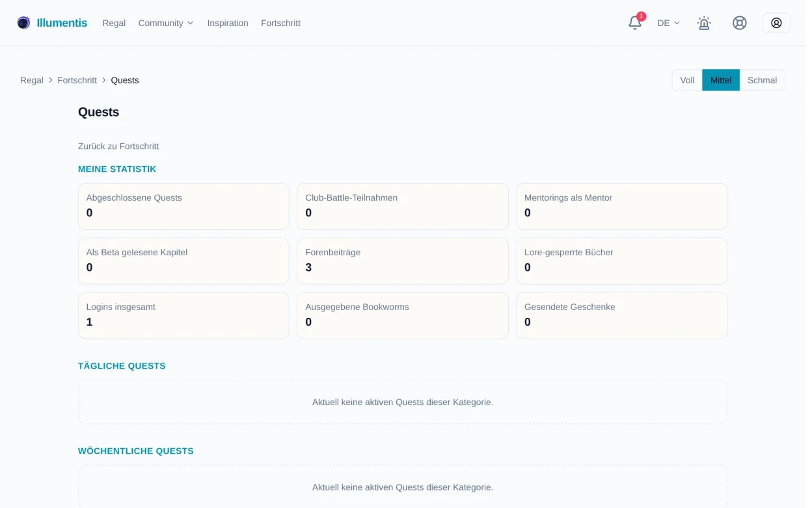812x508 pixels.
Task: Click the Regal breadcrumb link
Action: point(32,80)
